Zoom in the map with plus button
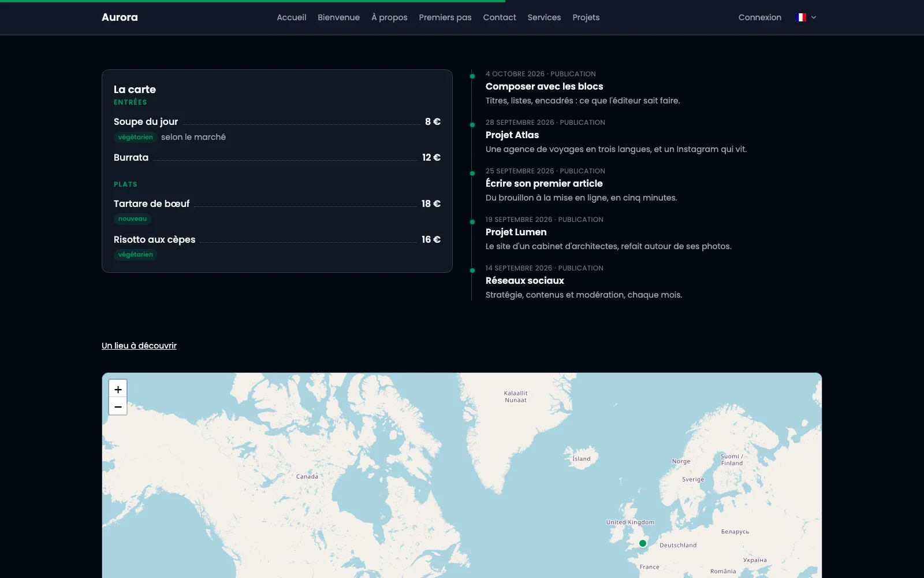924x578 pixels. coord(118,389)
